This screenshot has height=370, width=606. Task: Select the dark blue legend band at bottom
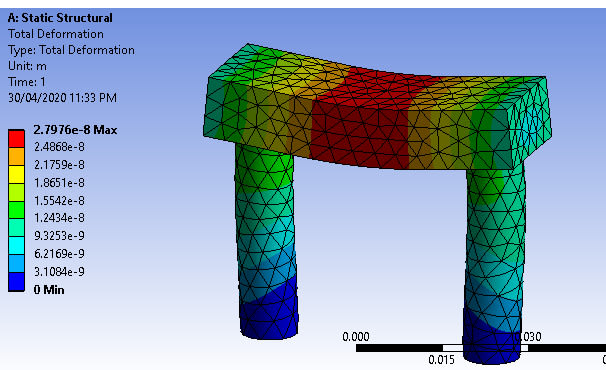[16, 282]
